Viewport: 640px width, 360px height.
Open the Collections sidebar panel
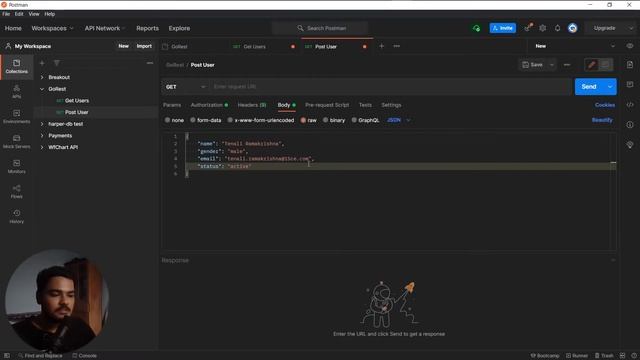coord(16,67)
